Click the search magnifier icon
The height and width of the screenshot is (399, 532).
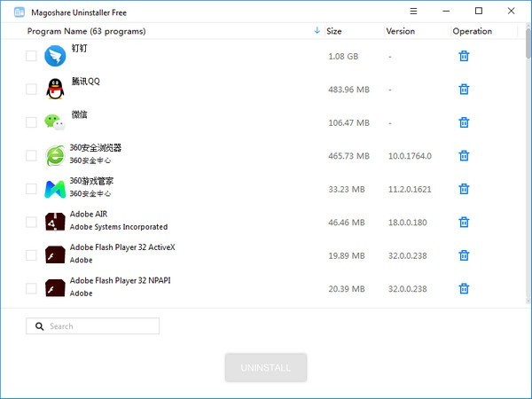[x=39, y=326]
